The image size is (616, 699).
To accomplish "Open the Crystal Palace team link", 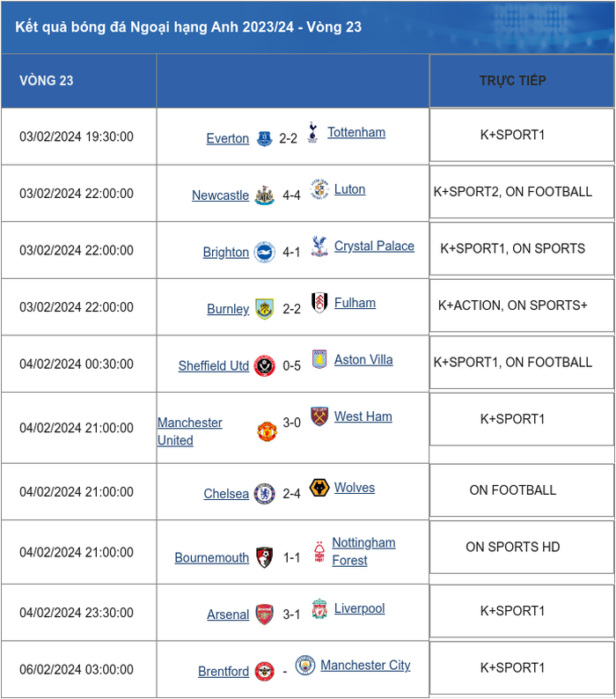I will 374,246.
